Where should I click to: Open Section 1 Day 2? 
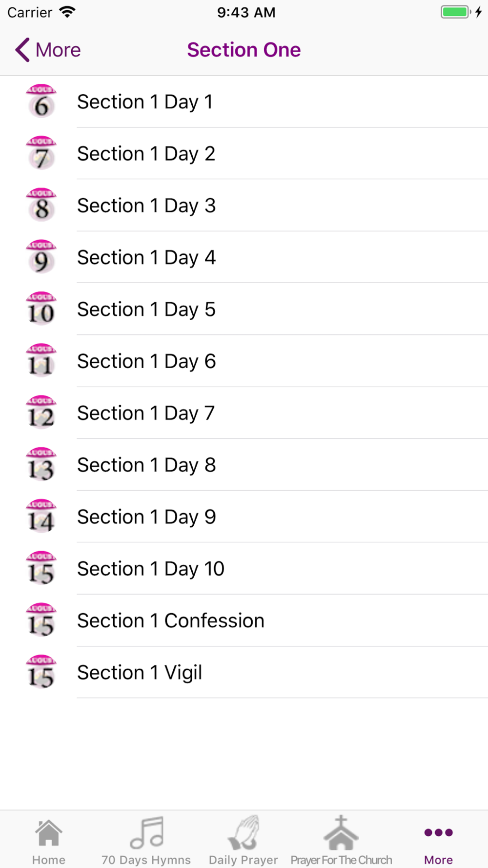244,154
